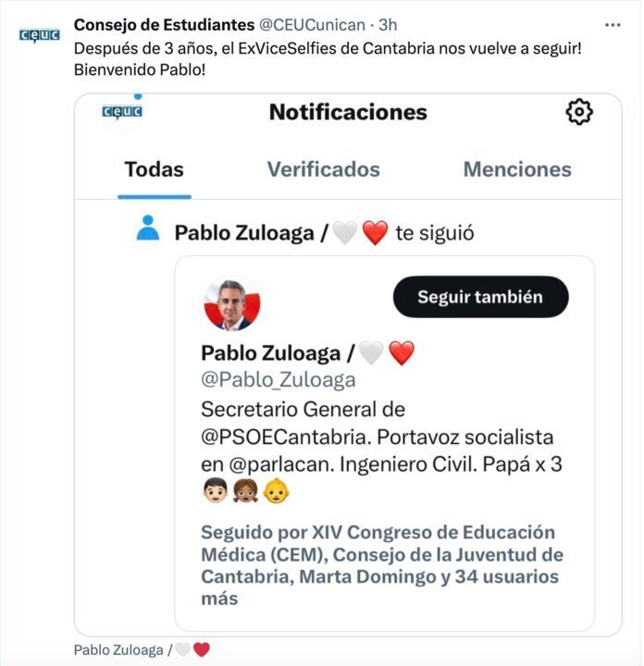
Task: Open Pablo Zuloaga's round profile photo
Action: click(231, 303)
